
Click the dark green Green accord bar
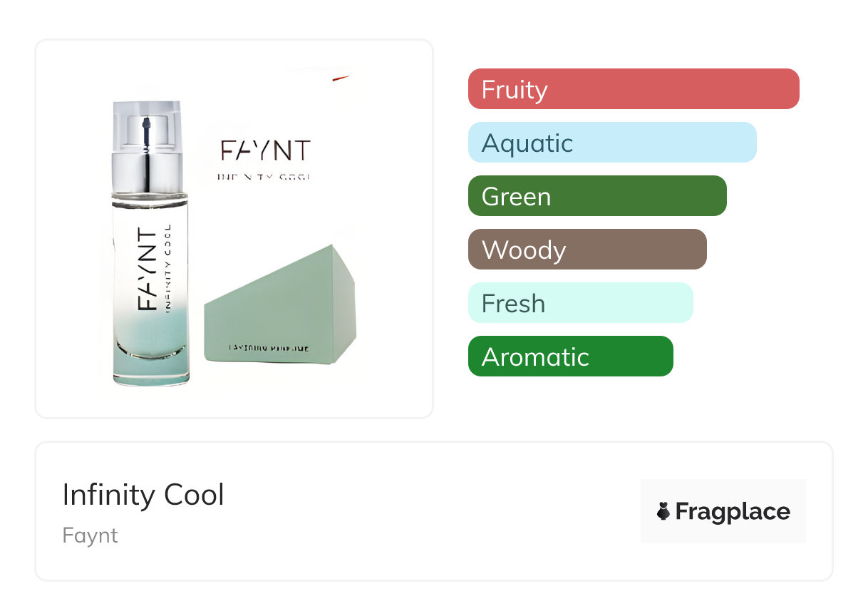[596, 196]
